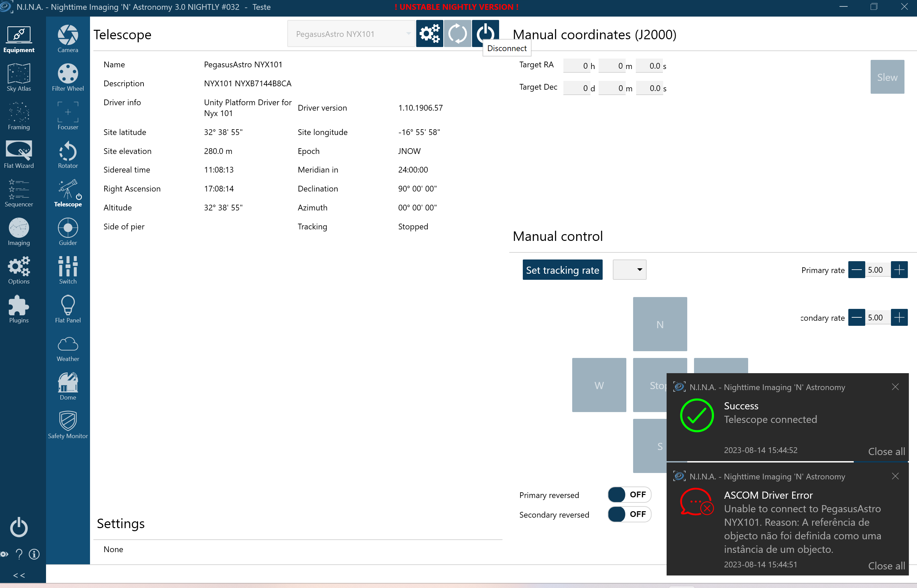This screenshot has height=588, width=917.
Task: Click the eye icon in sidebar bottom
Action: [x=4, y=555]
